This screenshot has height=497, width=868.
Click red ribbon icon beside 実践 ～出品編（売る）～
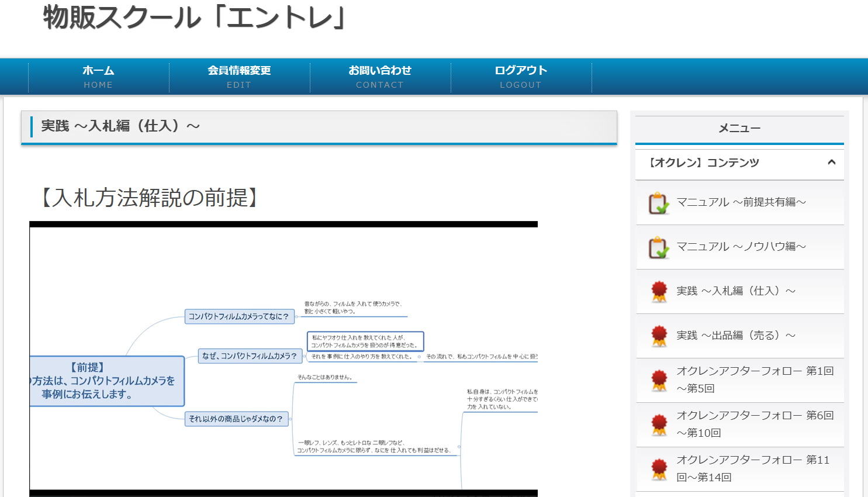pos(659,336)
